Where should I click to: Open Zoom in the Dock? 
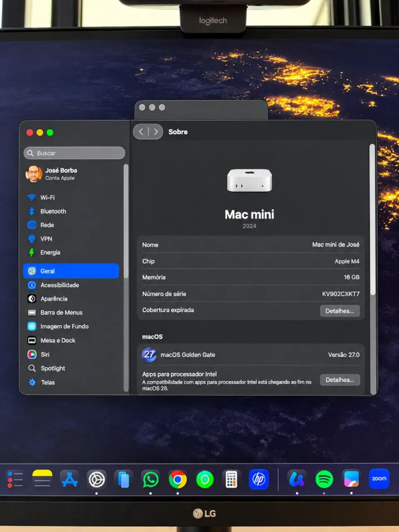coord(379,479)
